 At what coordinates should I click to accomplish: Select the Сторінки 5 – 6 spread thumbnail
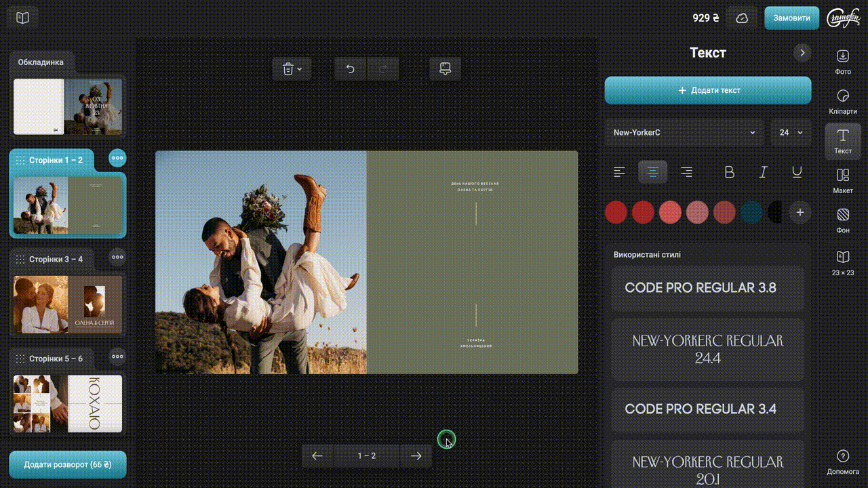click(x=68, y=404)
